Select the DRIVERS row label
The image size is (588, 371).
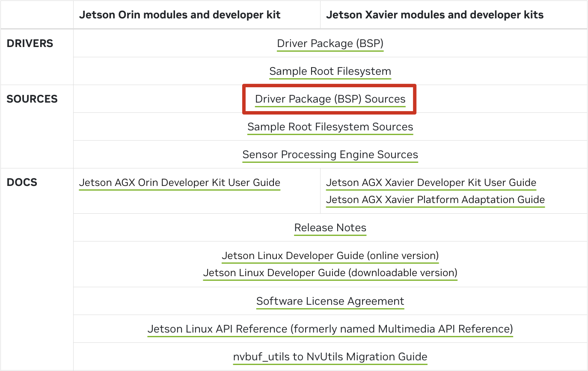coord(30,44)
